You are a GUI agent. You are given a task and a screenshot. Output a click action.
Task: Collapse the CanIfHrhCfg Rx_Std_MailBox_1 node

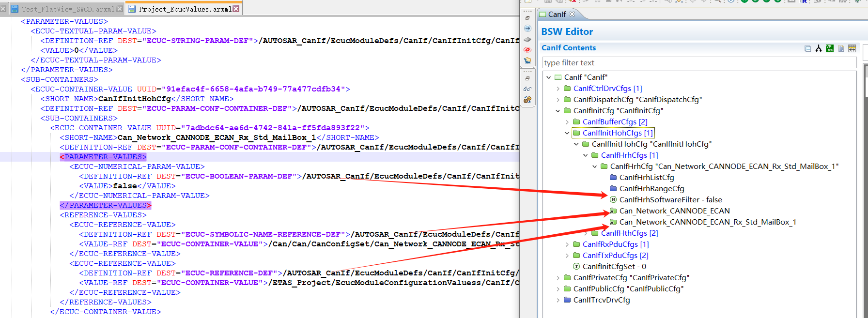(595, 166)
